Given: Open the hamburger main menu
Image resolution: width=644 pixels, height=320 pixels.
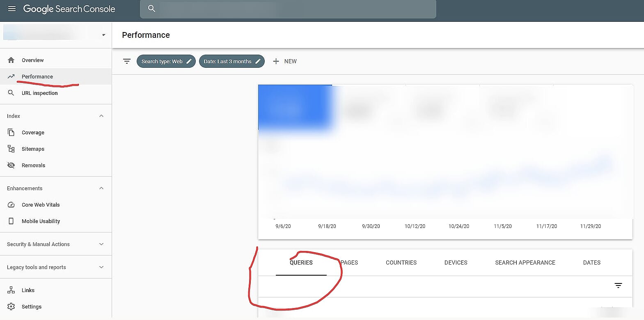Looking at the screenshot, I should 12,9.
